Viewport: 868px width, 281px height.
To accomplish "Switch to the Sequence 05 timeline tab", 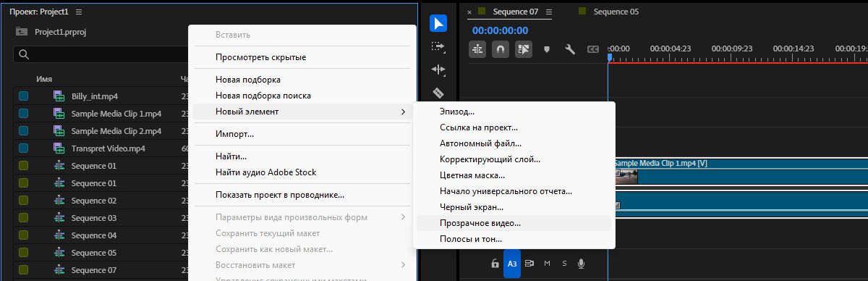I will (616, 12).
